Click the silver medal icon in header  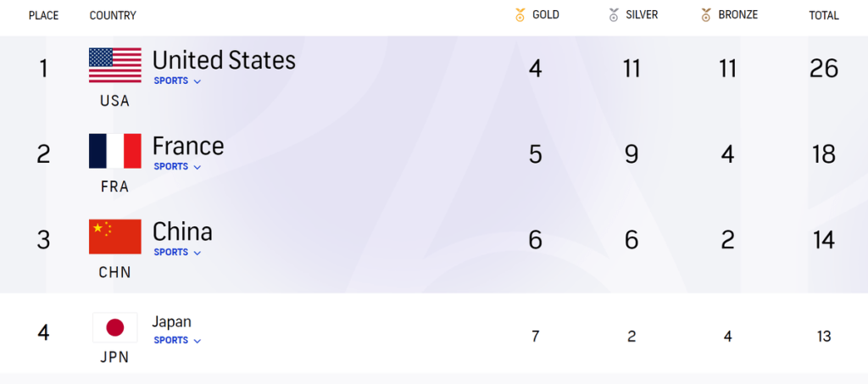(614, 15)
